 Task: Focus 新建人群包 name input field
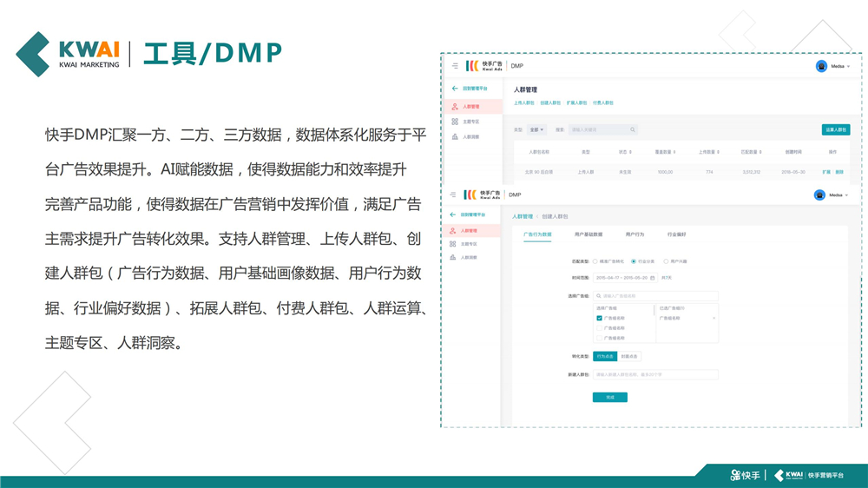click(x=655, y=375)
